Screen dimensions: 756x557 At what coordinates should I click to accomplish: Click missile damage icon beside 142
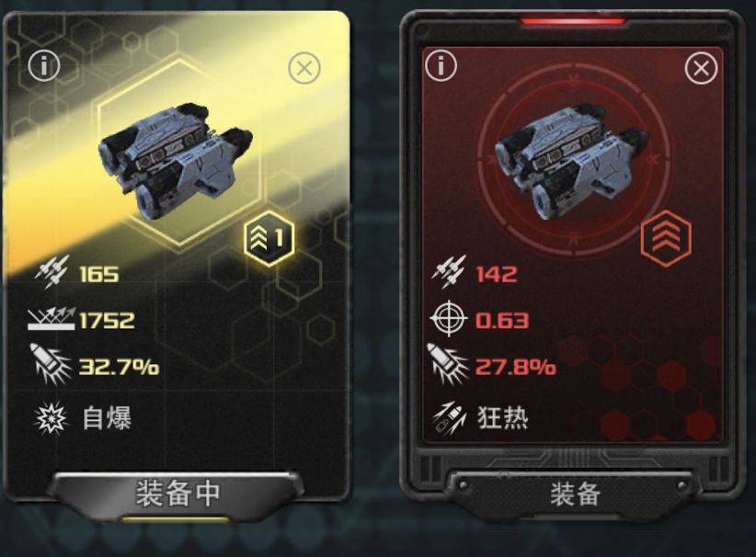[450, 272]
